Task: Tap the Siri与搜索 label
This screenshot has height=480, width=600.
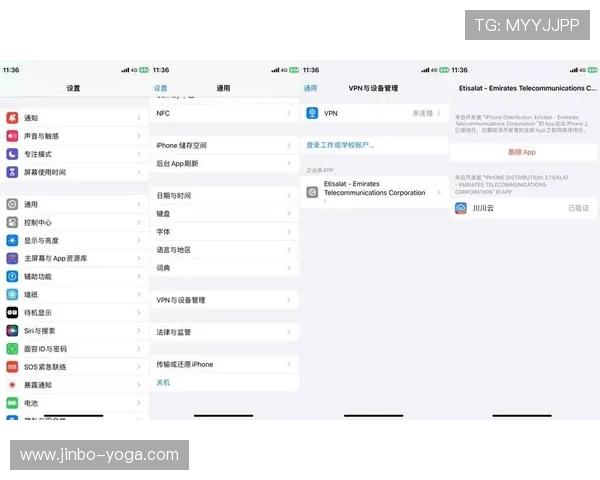Action: pyautogui.click(x=39, y=331)
